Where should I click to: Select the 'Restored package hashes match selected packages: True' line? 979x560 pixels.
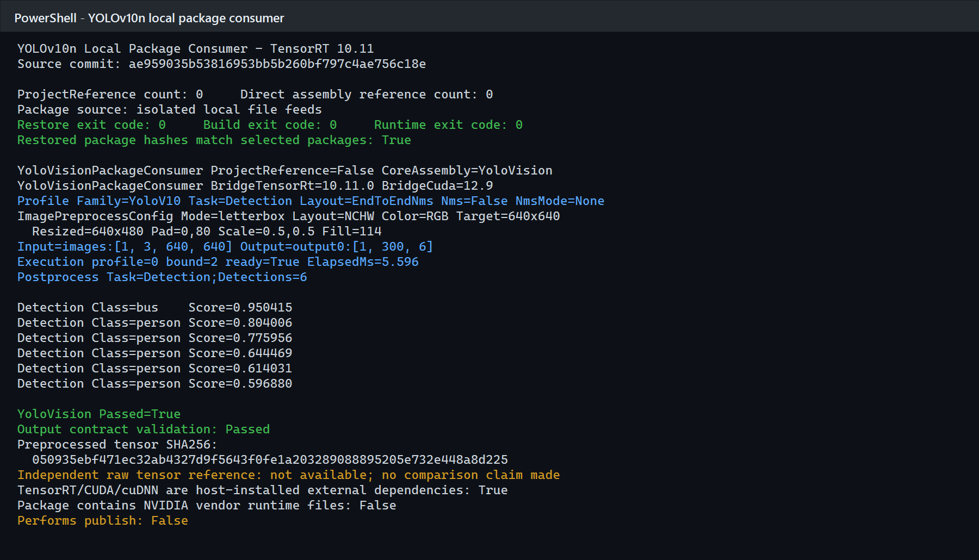(214, 140)
